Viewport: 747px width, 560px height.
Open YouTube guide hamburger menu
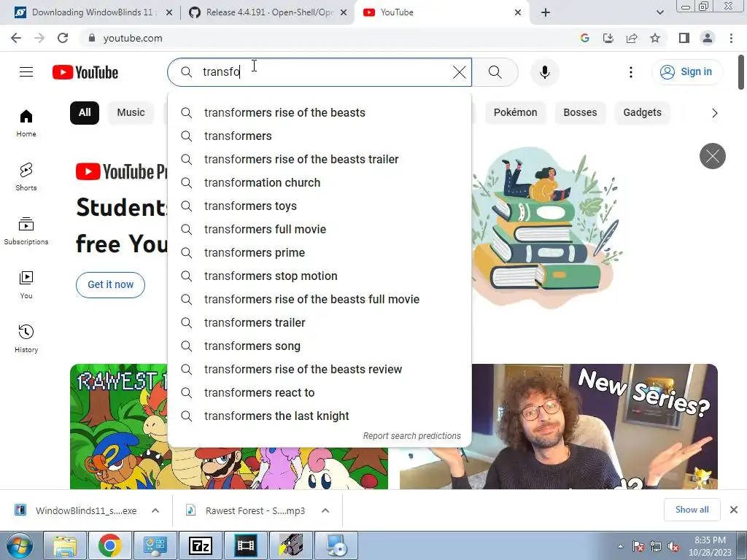pos(26,72)
